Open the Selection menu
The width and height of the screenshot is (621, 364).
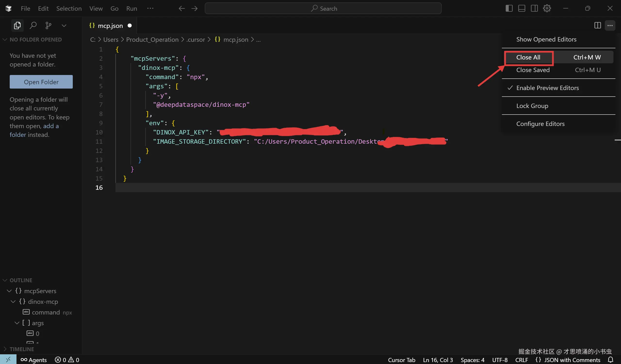tap(69, 8)
